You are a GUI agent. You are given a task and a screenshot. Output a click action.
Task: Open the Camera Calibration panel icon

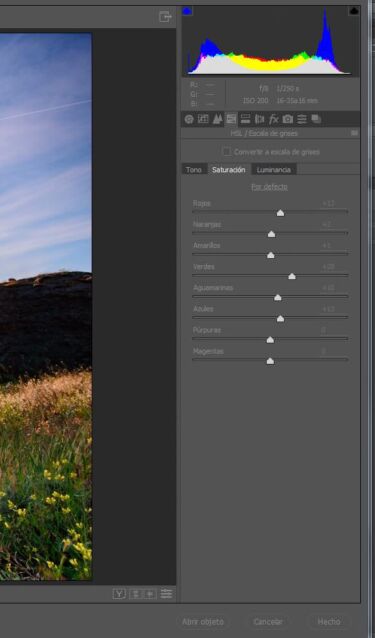(x=288, y=119)
